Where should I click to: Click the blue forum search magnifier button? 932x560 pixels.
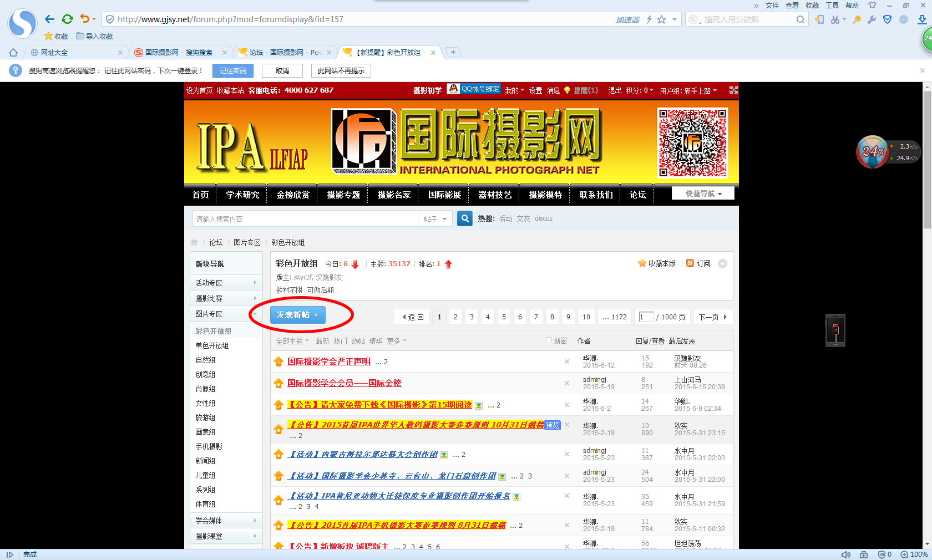(465, 218)
